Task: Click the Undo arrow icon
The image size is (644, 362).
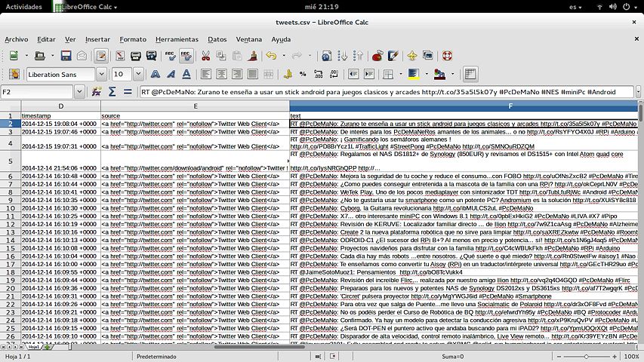Action: (271, 56)
